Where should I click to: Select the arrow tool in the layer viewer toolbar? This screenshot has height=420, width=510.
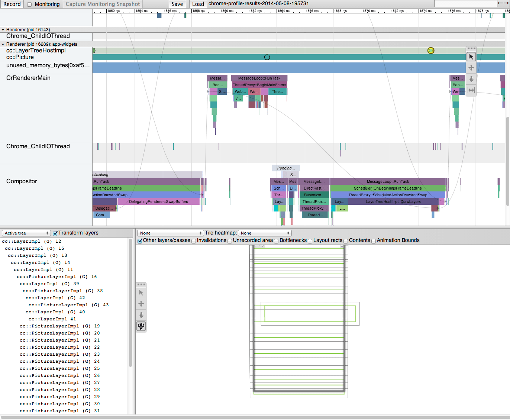[141, 293]
